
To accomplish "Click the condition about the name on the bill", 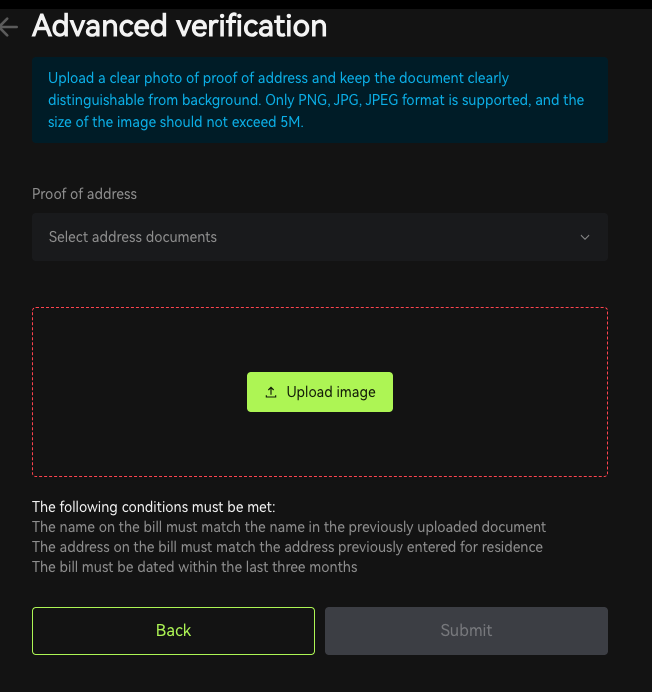I will 289,527.
